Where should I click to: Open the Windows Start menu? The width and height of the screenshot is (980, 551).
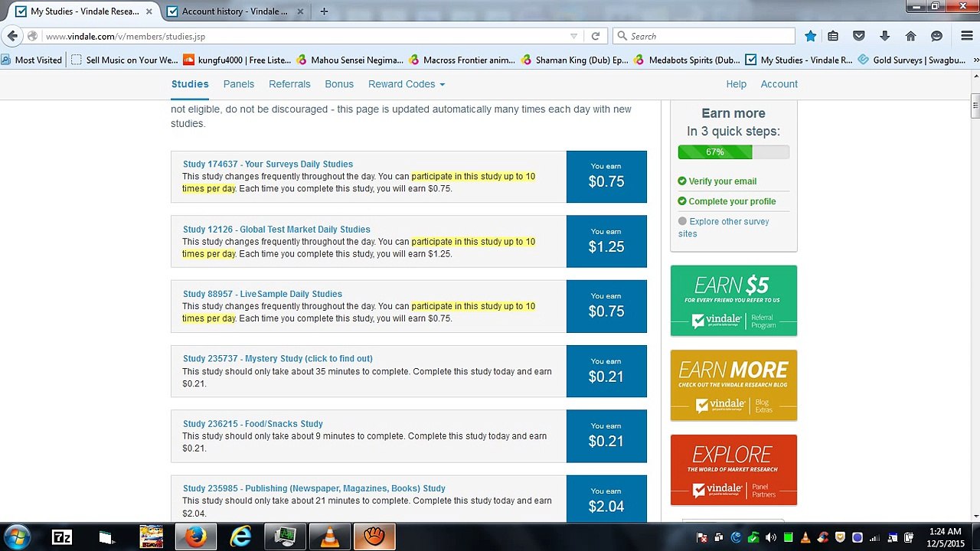click(17, 537)
